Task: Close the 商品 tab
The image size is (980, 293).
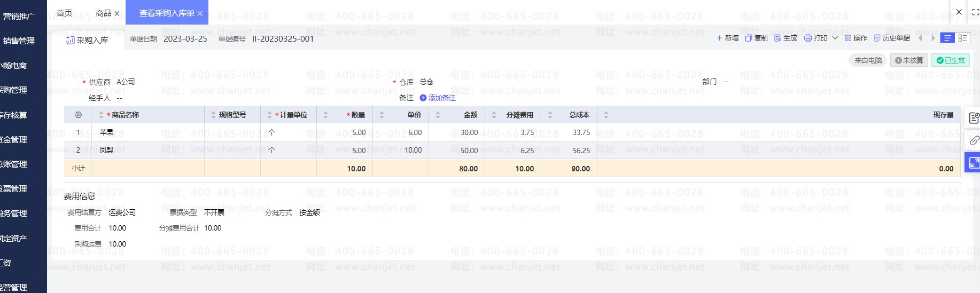Action: coord(117,13)
